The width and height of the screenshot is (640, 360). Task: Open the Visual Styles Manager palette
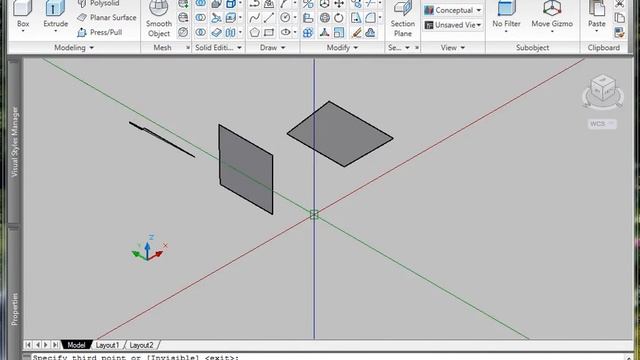coord(14,142)
